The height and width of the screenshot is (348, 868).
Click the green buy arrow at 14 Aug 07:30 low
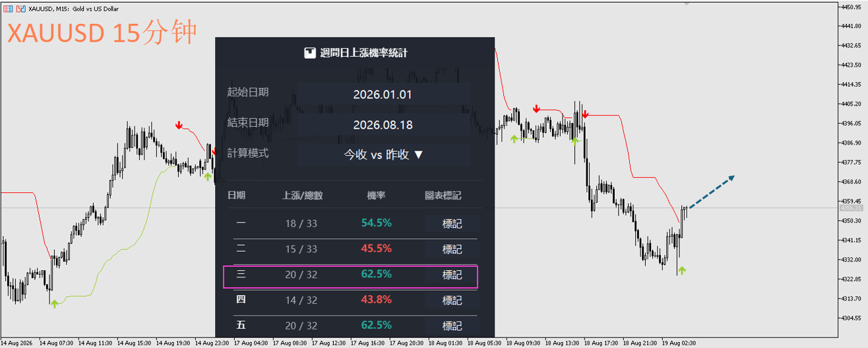pyautogui.click(x=55, y=303)
